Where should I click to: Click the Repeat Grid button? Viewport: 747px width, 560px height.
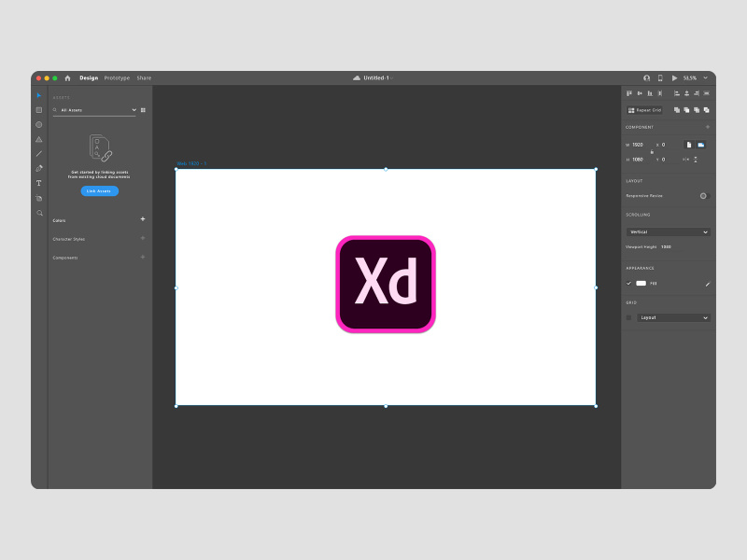644,110
